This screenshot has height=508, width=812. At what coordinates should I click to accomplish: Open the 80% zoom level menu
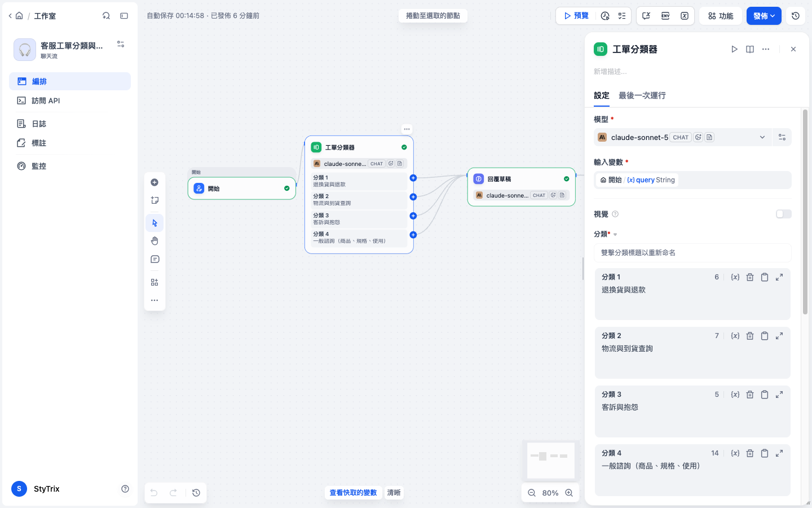click(x=550, y=493)
